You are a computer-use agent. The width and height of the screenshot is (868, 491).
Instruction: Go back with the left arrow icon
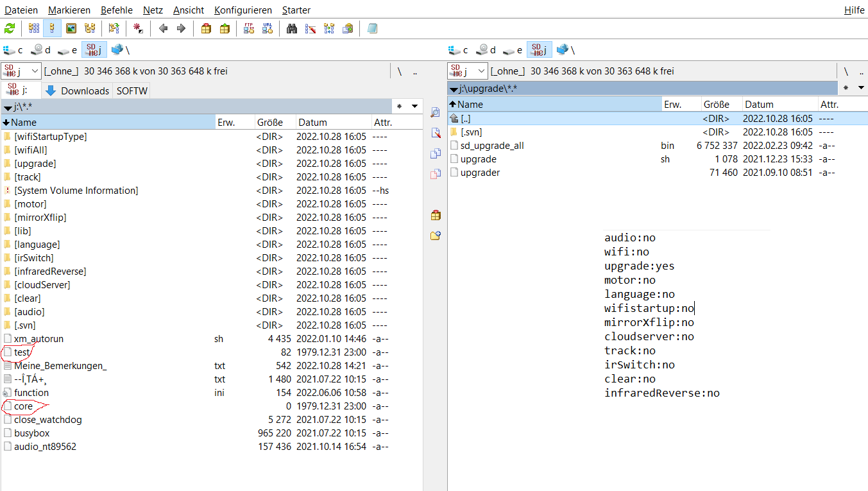click(x=163, y=28)
